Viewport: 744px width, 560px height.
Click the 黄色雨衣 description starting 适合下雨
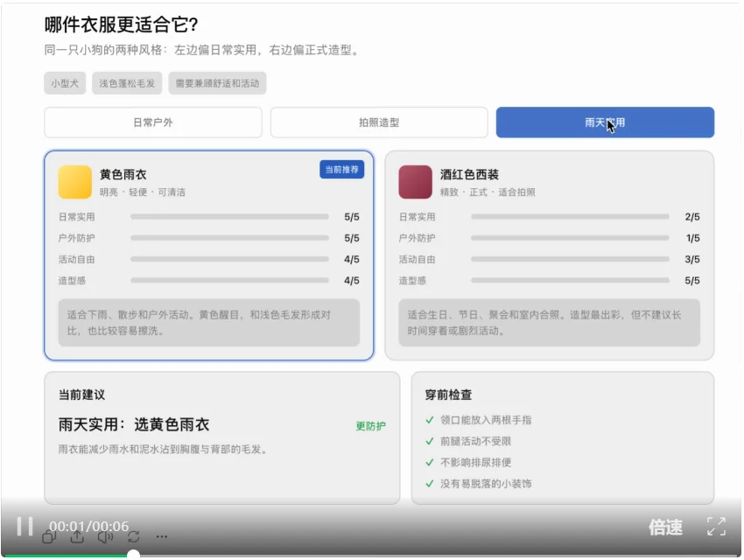point(209,323)
